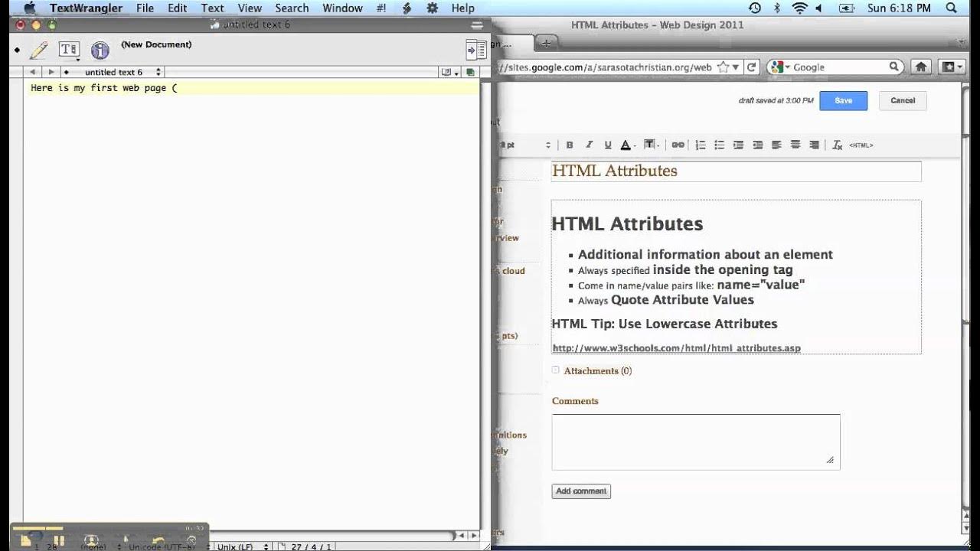Click the Add comment button
The height and width of the screenshot is (551, 980).
581,491
